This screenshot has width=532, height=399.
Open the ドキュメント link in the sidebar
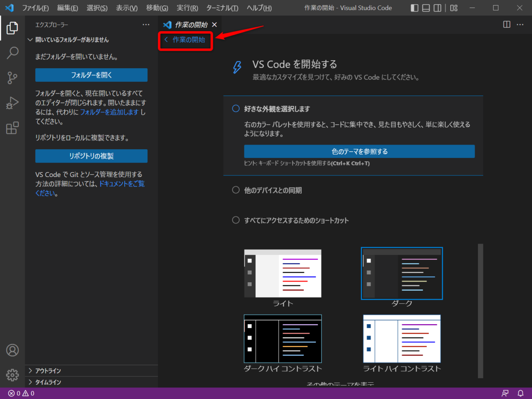[121, 183]
